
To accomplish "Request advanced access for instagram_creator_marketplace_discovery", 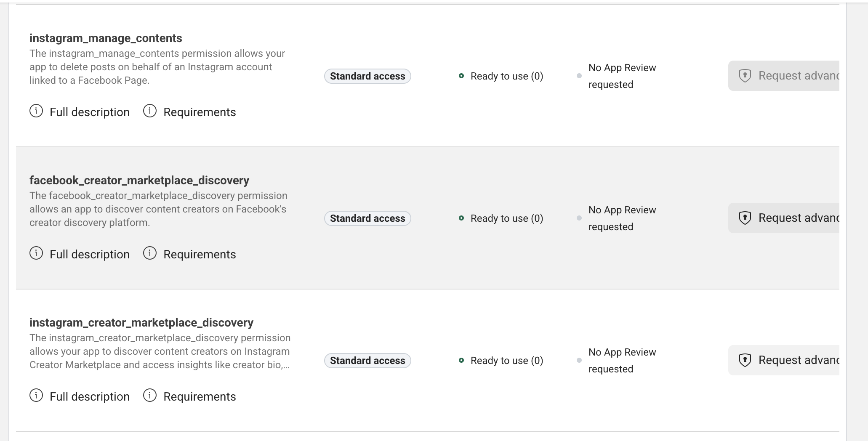I will click(x=791, y=360).
